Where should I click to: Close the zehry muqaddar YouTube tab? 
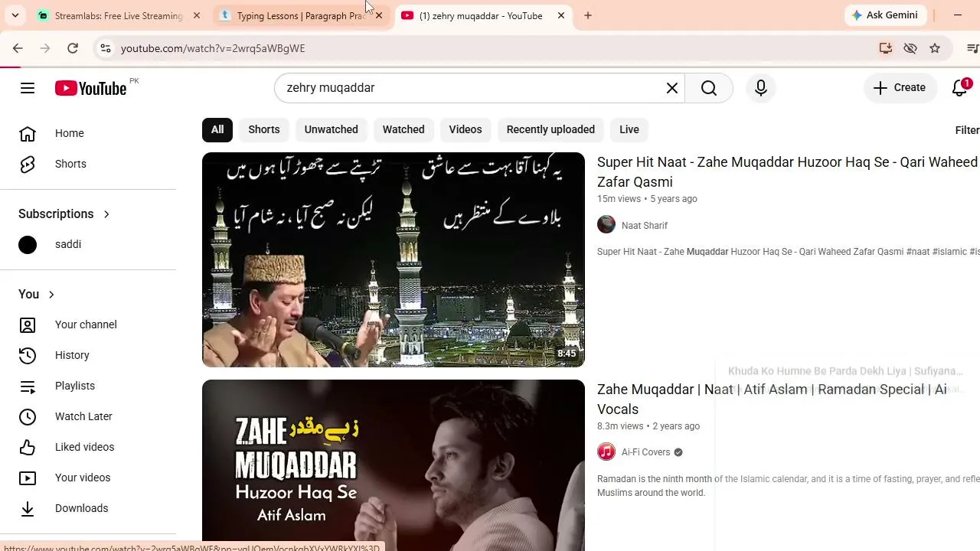point(561,15)
